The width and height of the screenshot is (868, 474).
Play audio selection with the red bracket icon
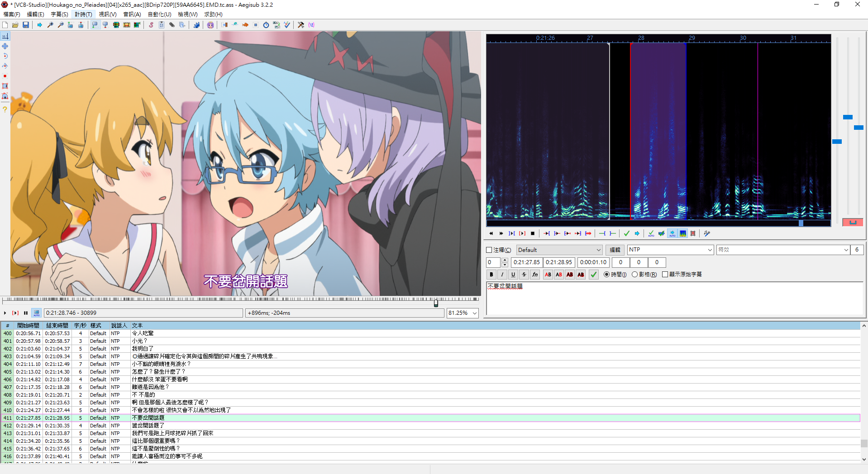[x=522, y=233]
